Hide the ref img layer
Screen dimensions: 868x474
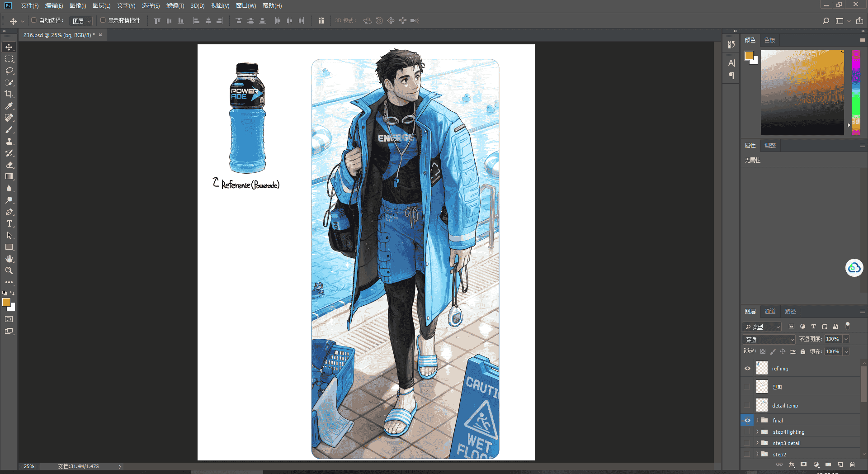(747, 369)
